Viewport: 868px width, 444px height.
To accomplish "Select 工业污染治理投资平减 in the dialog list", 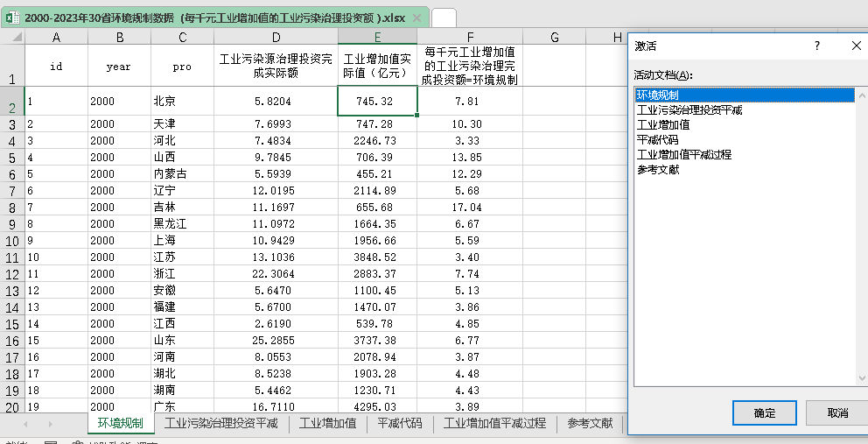I will [745, 109].
